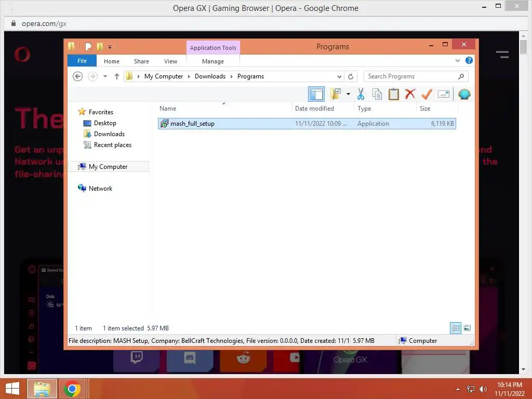Open the Manage ribbon tab

click(213, 61)
